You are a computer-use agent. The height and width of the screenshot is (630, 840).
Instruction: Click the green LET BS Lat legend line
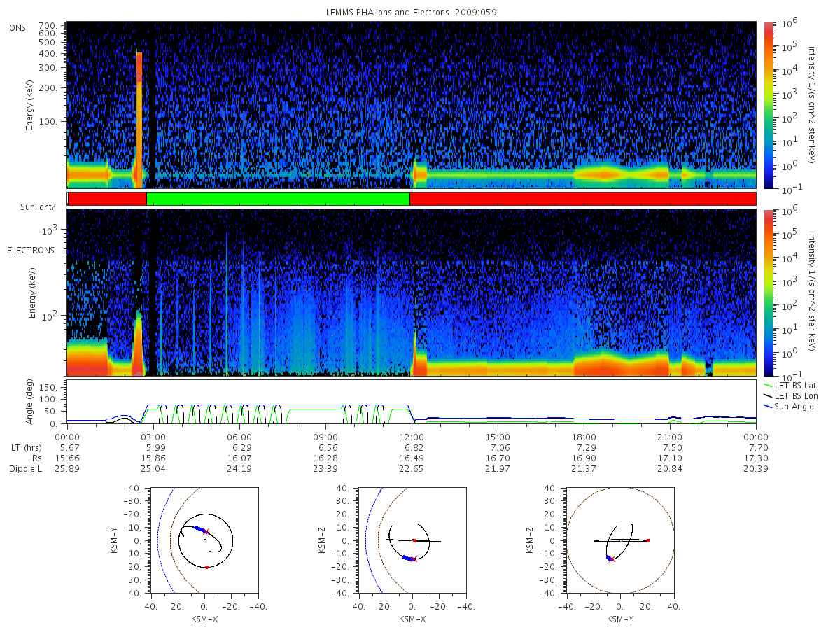768,386
